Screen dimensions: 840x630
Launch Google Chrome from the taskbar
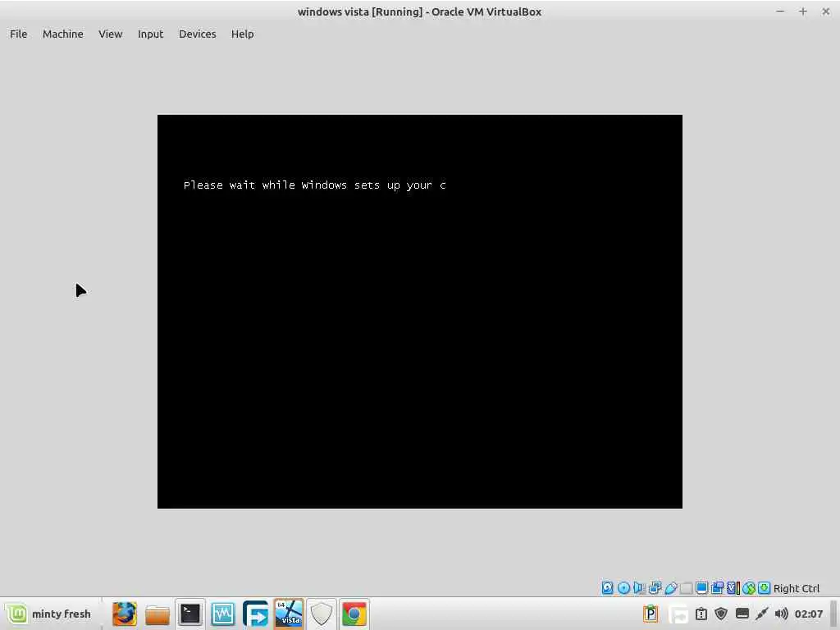coord(354,614)
